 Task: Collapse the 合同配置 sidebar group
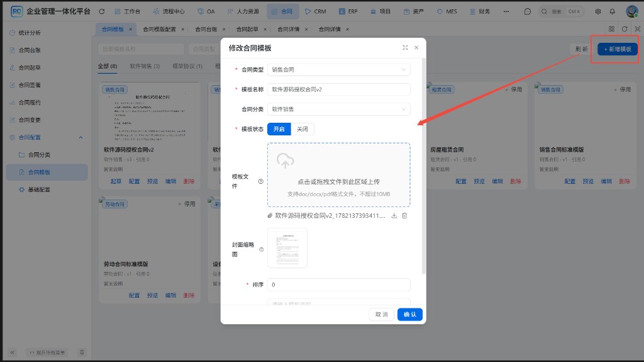click(47, 137)
